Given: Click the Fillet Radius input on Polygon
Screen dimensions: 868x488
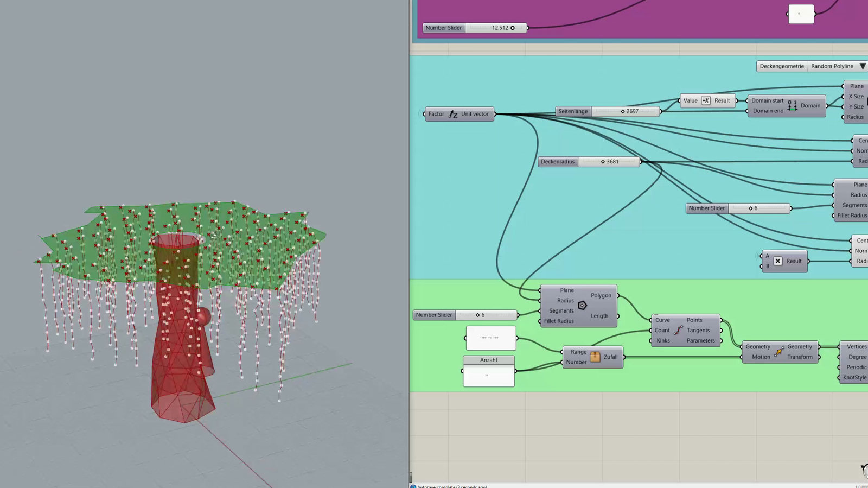Looking at the screenshot, I should pyautogui.click(x=558, y=321).
